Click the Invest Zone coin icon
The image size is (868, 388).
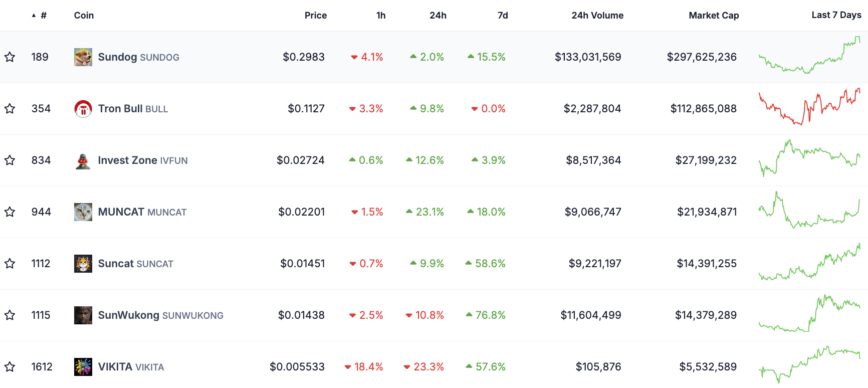83,160
